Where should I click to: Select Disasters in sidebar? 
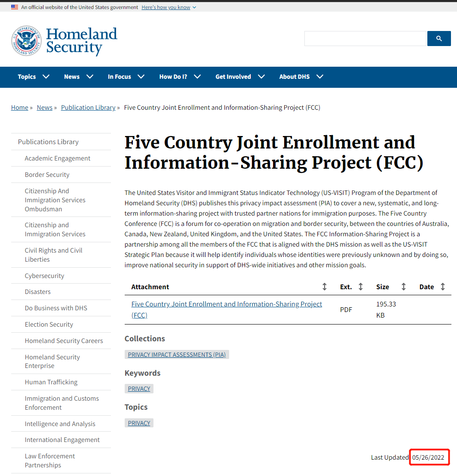37,292
